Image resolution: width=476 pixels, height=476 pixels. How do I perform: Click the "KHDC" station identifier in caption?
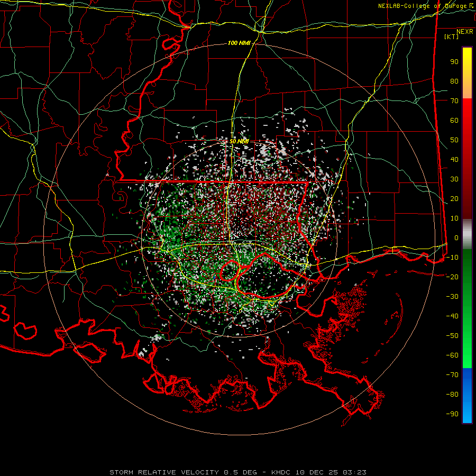(x=280, y=472)
